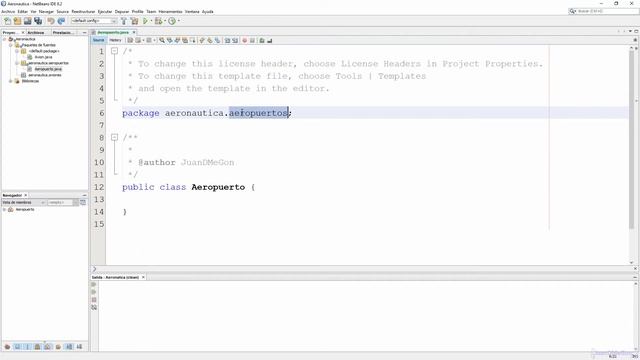Open Debug Project dropdown arrow
The image size is (640, 360).
164,21
